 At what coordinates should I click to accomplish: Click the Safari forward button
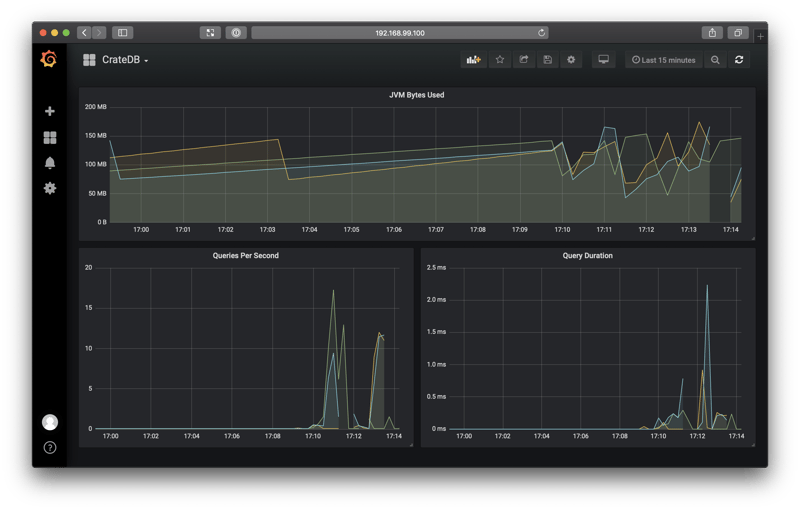[x=99, y=33]
